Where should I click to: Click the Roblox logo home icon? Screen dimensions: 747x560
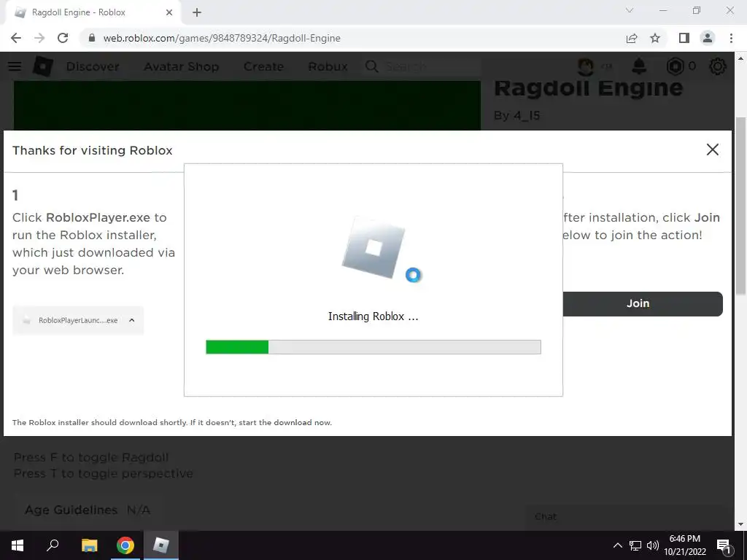(x=42, y=66)
